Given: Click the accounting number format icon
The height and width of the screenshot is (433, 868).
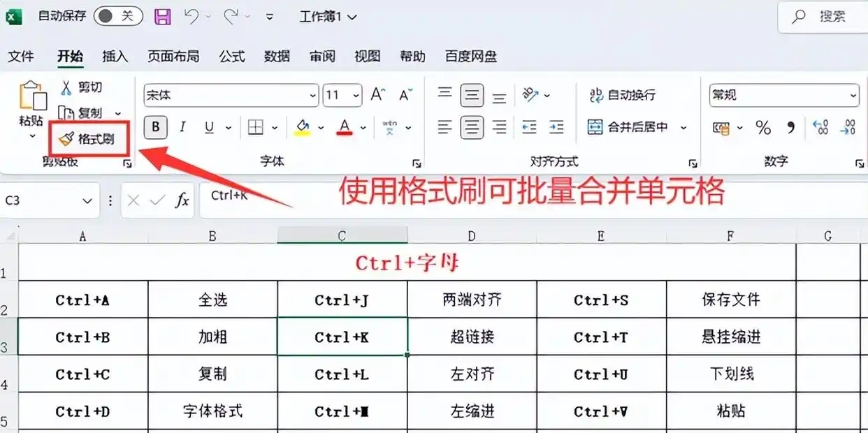Looking at the screenshot, I should point(721,128).
